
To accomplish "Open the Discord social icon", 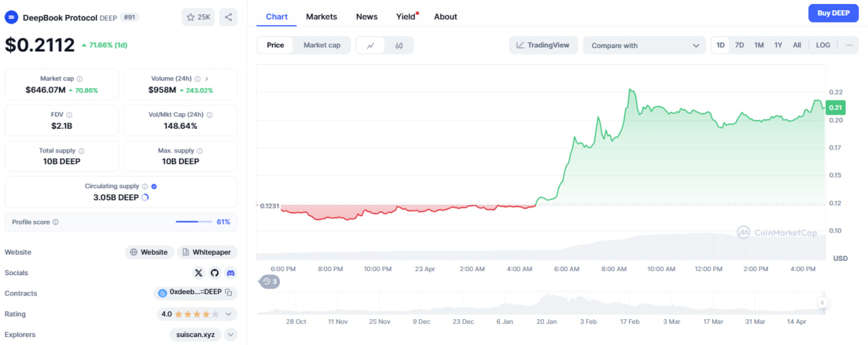I will point(231,273).
